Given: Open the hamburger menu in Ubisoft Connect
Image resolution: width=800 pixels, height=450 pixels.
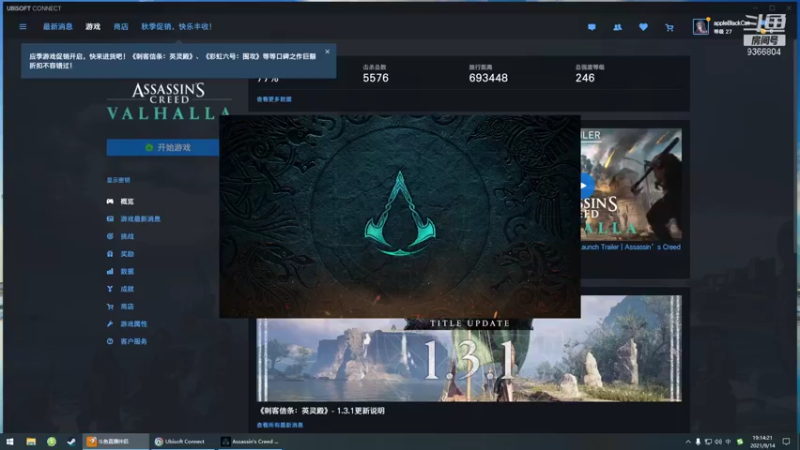Looking at the screenshot, I should click(23, 27).
